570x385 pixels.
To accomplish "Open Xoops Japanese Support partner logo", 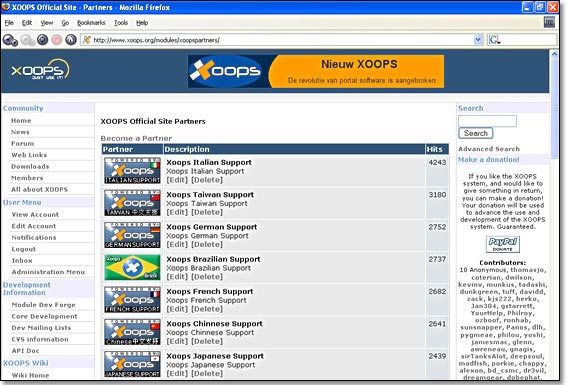I will point(132,364).
